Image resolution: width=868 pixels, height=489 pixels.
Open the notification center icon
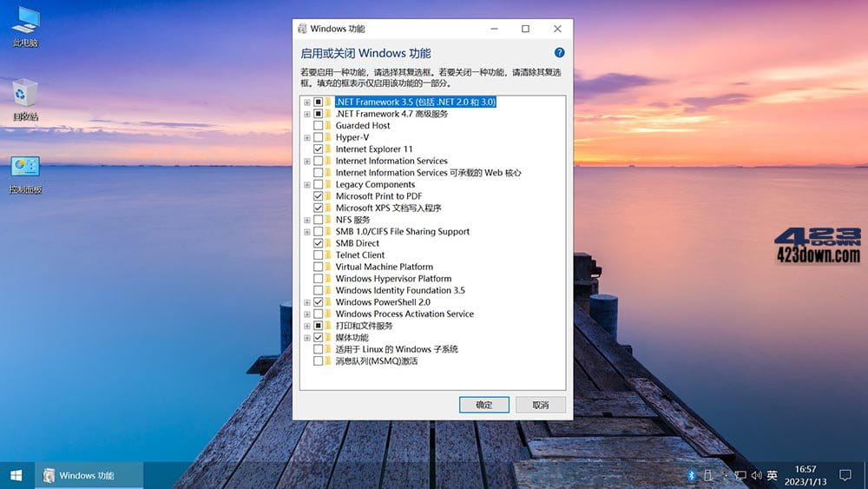pyautogui.click(x=845, y=475)
